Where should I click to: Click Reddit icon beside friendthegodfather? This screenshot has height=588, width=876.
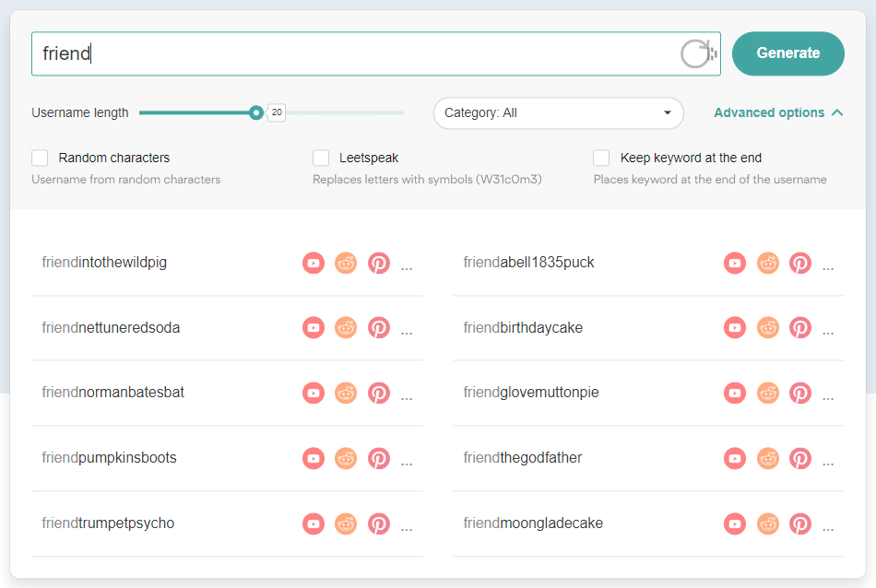pos(767,458)
